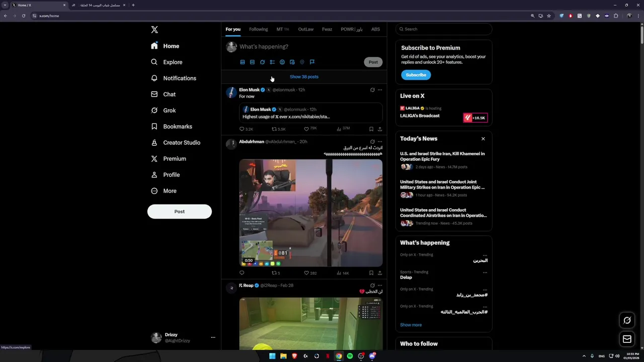
Task: Open Spotify from the taskbar
Action: [x=350, y=356]
